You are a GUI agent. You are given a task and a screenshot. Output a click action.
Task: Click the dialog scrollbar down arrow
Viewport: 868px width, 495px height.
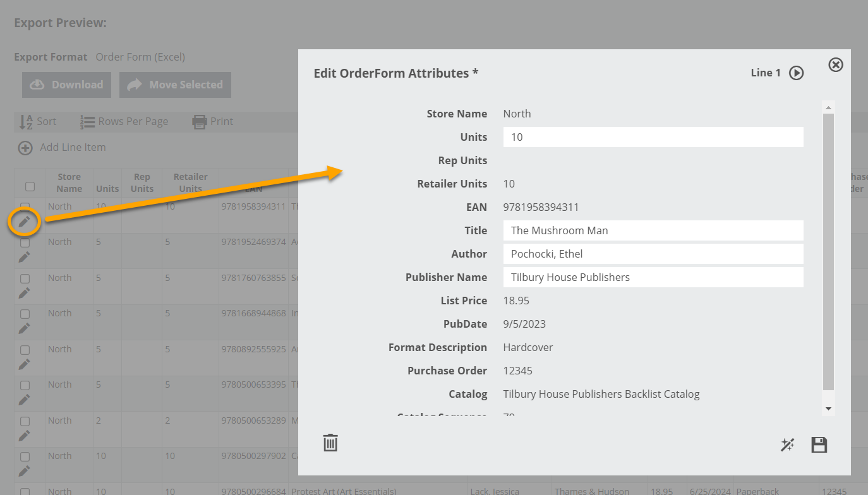coord(829,409)
